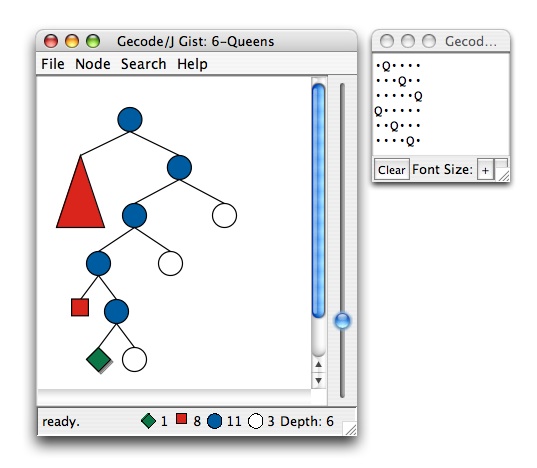Viewport: 537px width, 468px height.
Task: Open the Search menu
Action: (143, 64)
